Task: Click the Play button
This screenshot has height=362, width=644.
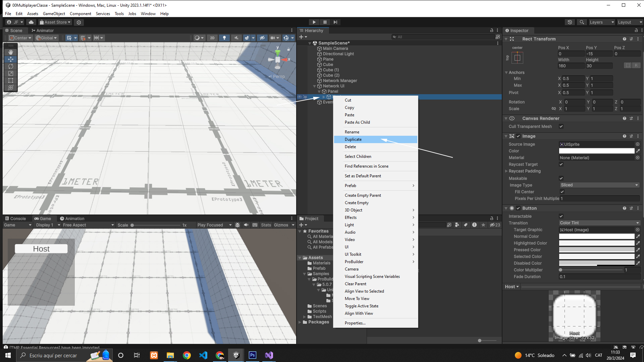Action: [x=314, y=22]
